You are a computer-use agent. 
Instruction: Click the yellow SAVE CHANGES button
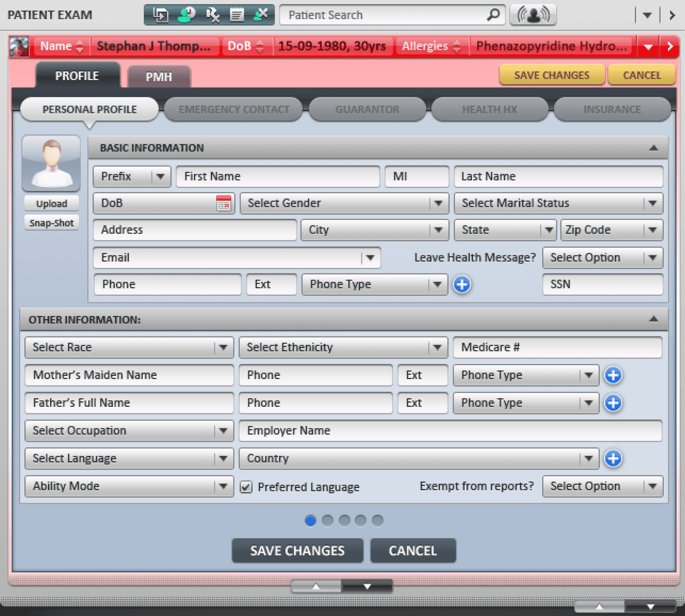click(552, 75)
